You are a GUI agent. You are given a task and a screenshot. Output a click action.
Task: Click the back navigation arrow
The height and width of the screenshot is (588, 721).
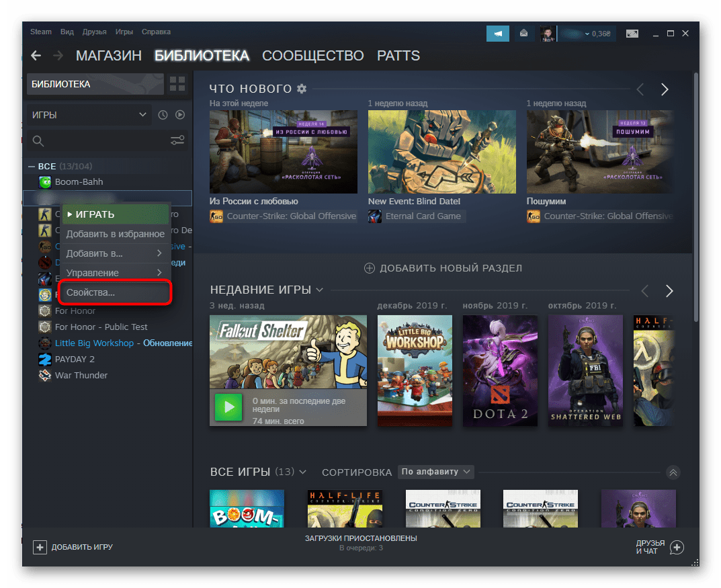coord(36,56)
